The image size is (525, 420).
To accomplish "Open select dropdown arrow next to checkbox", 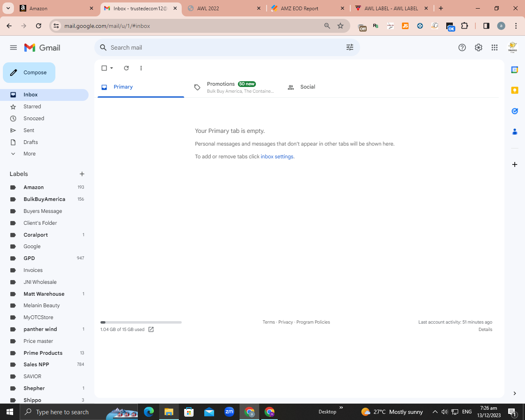I will point(112,68).
